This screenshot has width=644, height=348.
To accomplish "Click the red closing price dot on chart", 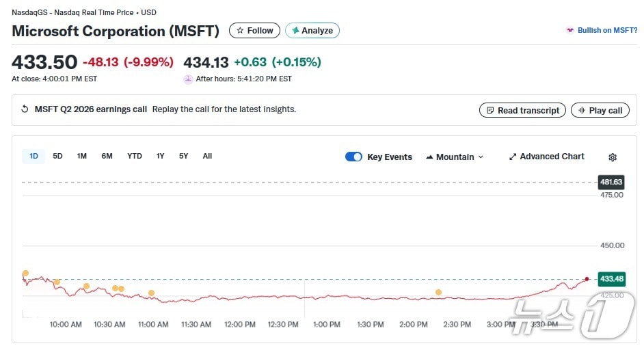I will (587, 279).
